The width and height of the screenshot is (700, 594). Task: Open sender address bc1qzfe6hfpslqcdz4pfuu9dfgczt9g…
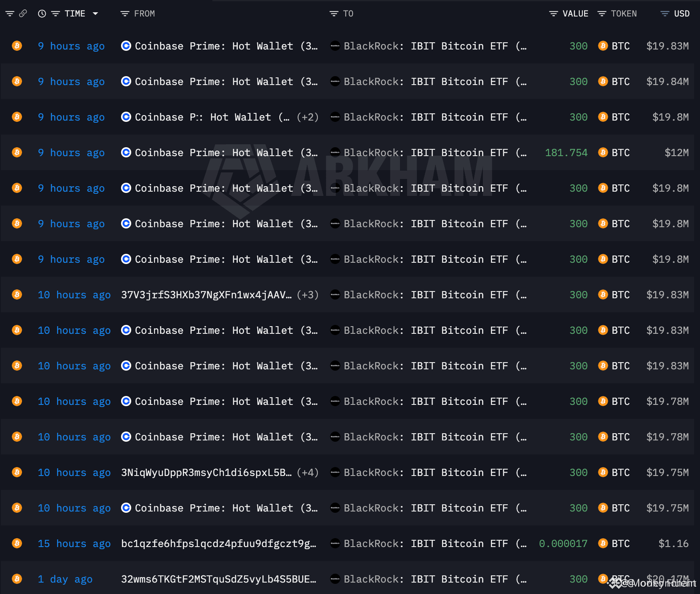[218, 544]
